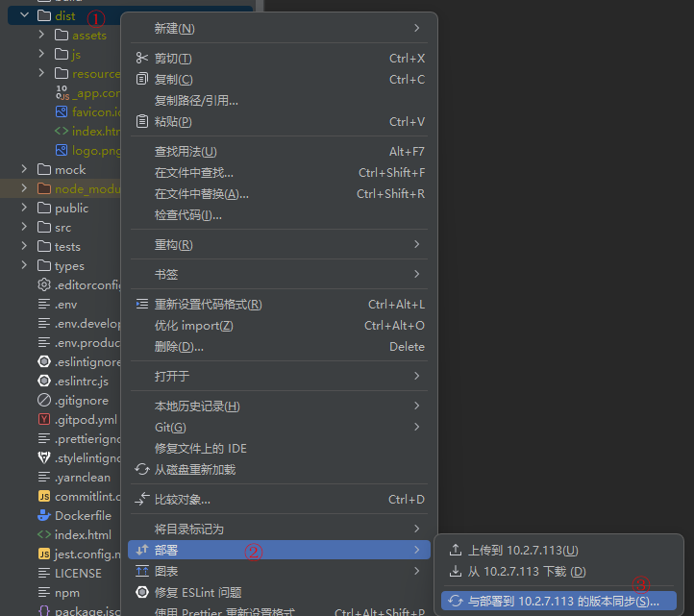Click the ESLint fix problems icon
Screen dimensions: 694x616
click(142, 592)
